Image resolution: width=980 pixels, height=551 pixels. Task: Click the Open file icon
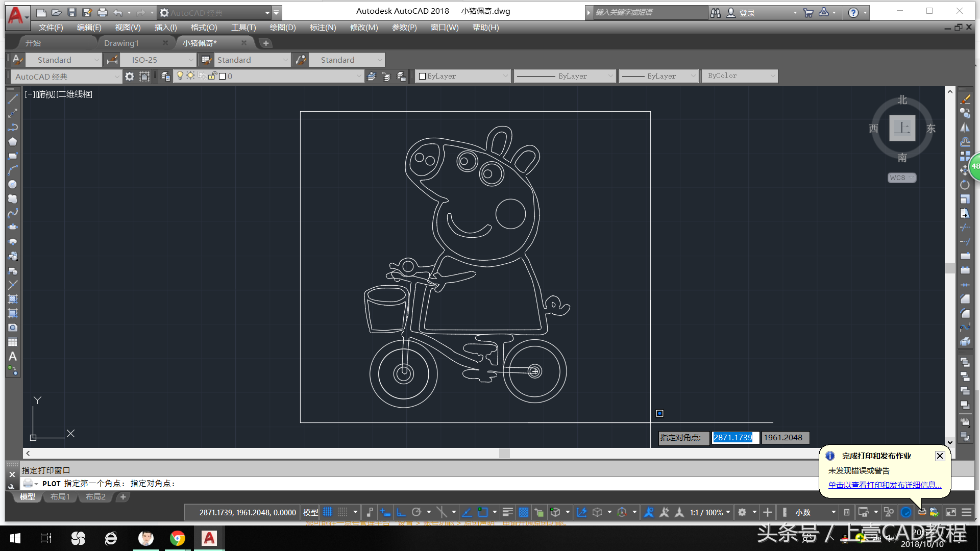[57, 12]
